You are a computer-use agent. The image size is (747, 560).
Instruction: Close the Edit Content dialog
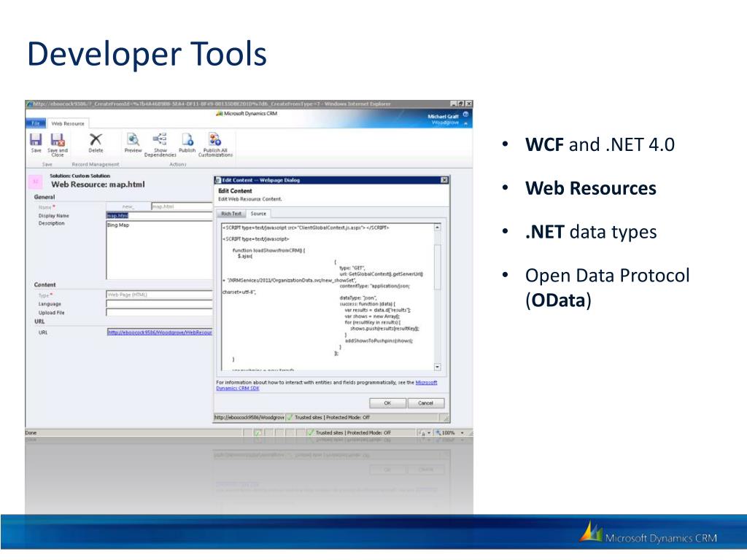coord(444,180)
